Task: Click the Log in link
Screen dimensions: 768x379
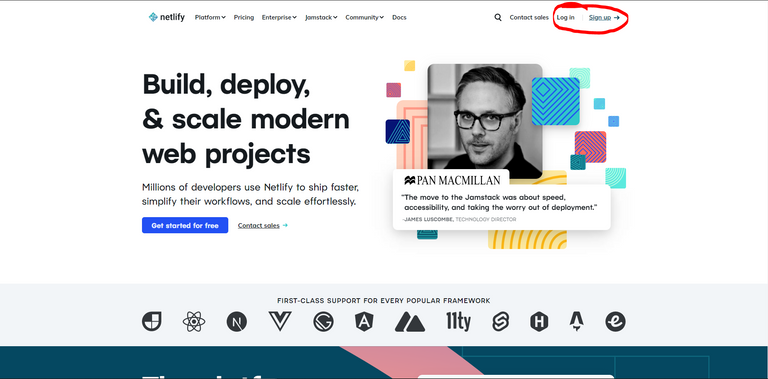Action: 566,17
